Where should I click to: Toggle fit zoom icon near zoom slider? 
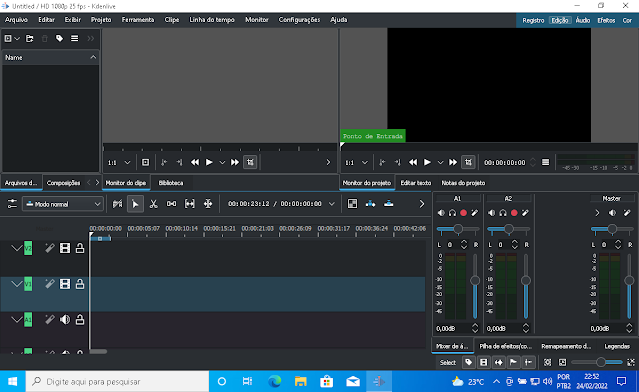tap(631, 362)
